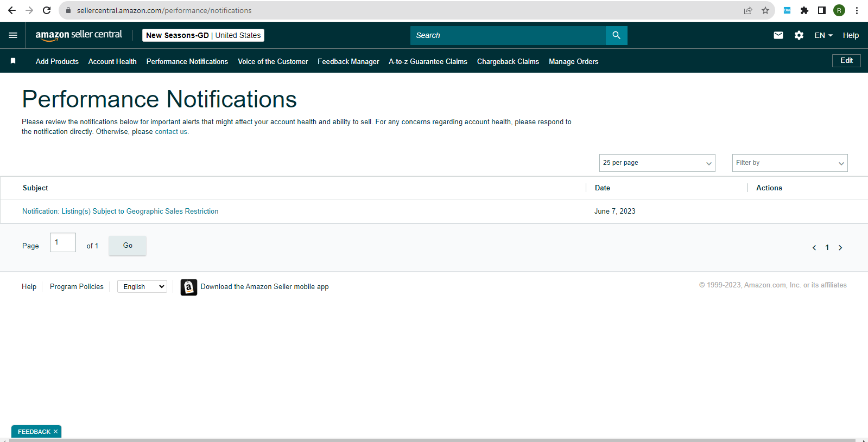Screen dimensions: 868x442
Task: Click the Amazon Seller Central logo
Action: (79, 35)
